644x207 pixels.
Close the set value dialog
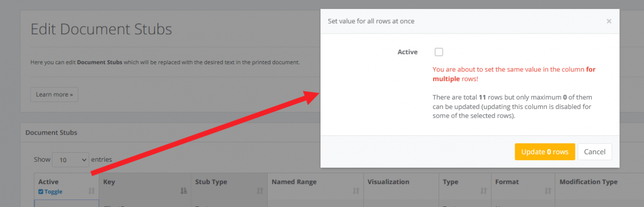tap(609, 21)
